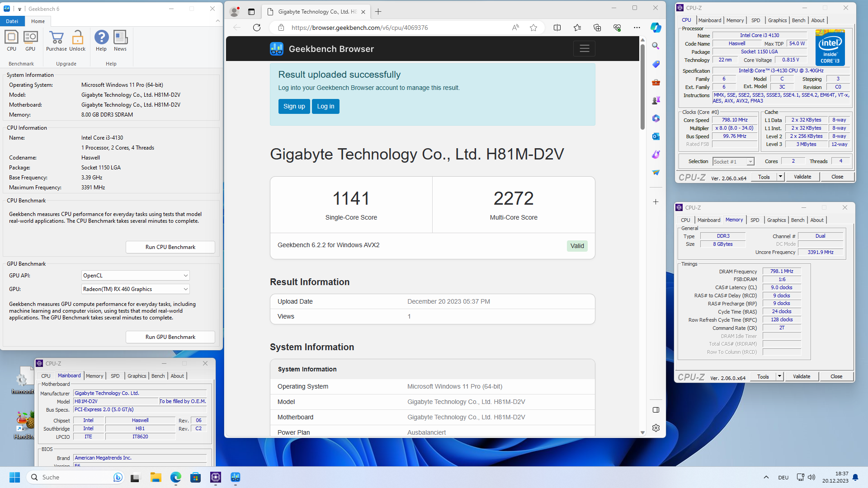Open Edge collections icon

[597, 28]
